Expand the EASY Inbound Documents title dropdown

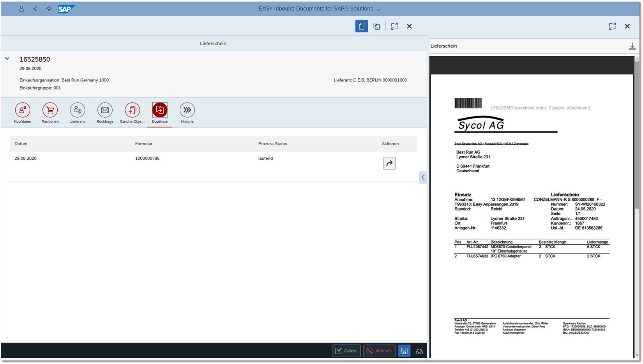click(x=378, y=9)
